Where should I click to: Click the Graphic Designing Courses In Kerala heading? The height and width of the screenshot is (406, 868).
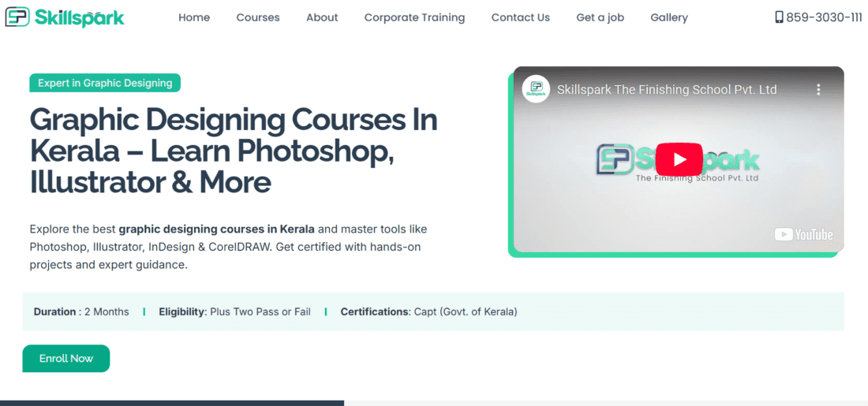pos(234,151)
